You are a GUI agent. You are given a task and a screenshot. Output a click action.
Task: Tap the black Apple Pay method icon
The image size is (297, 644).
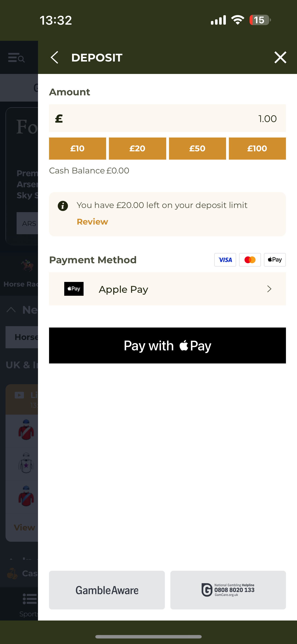(74, 289)
